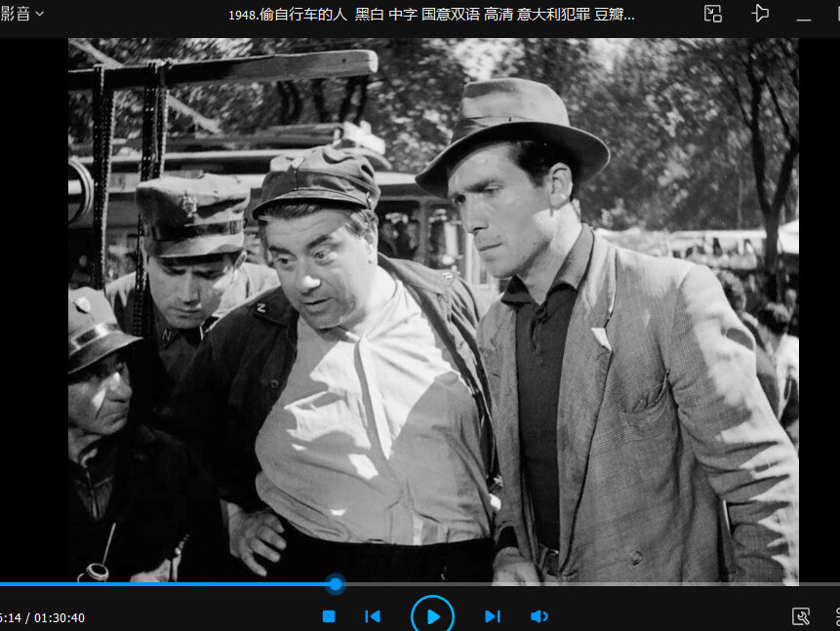Stop video playback
This screenshot has height=631, width=840.
point(329,616)
